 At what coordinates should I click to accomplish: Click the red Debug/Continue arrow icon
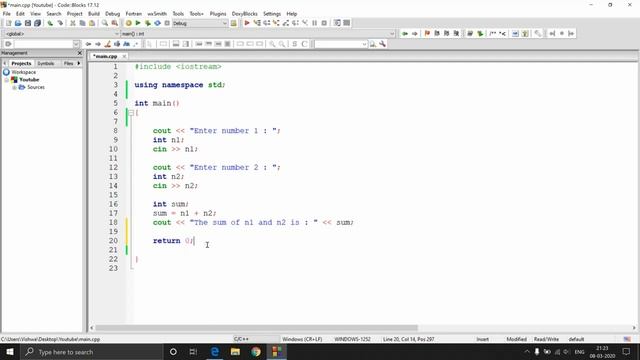pos(247,23)
